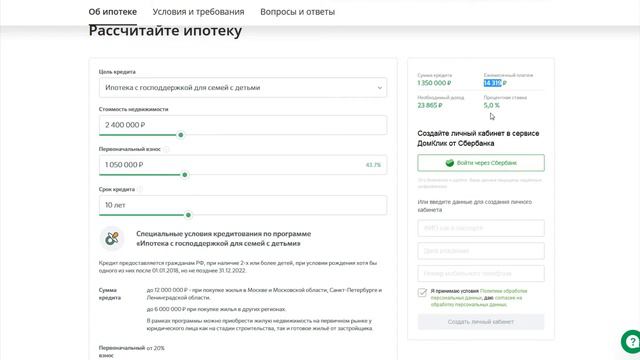640x360 pixels.
Task: Open 'Вопросы и ответы' tab
Action: coord(298,12)
